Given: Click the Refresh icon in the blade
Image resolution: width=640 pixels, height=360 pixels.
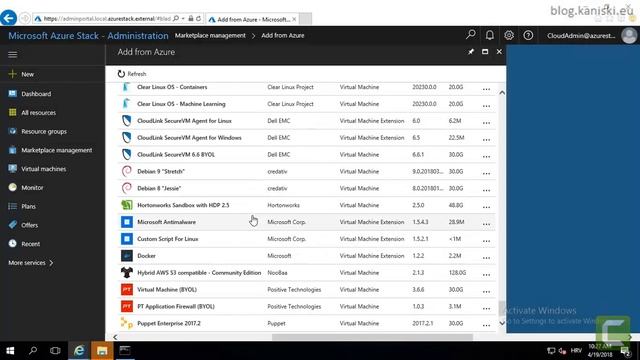Looking at the screenshot, I should tap(121, 74).
